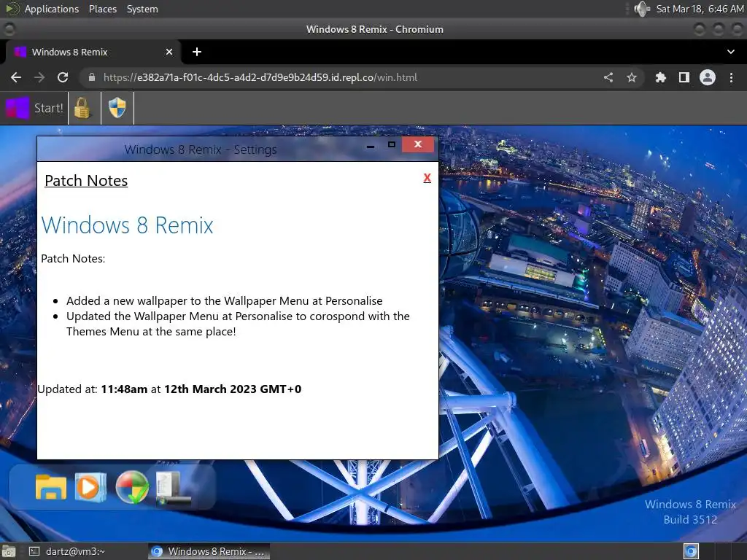747x560 pixels.
Task: Open a new browser tab
Action: click(x=197, y=52)
